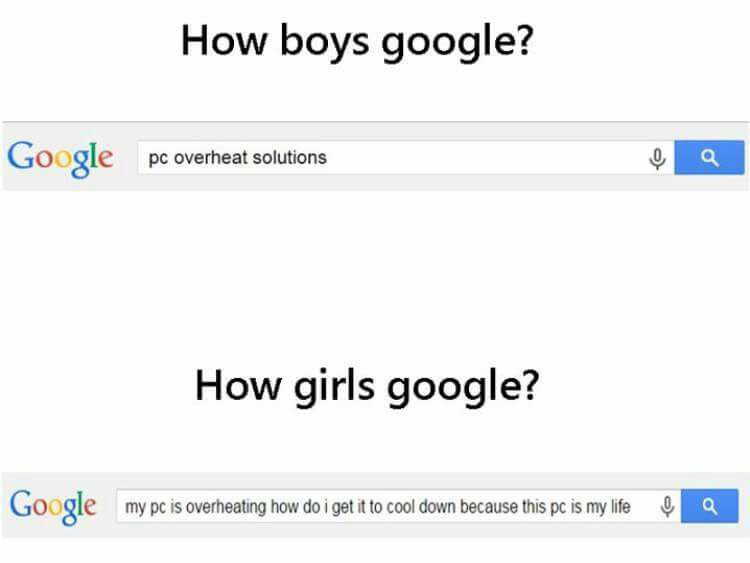The height and width of the screenshot is (563, 750).
Task: Click the empty space after 'solutions' in top search field
Action: tap(483, 157)
